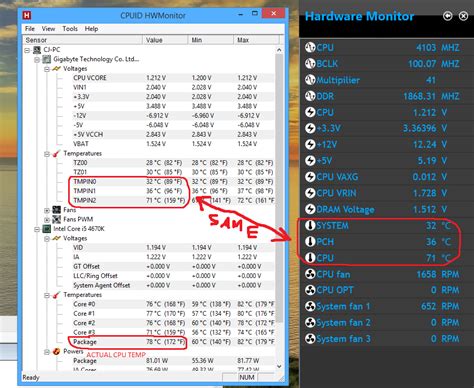Click the thermometer icon beside PCH
This screenshot has width=474, height=388.
pos(310,241)
